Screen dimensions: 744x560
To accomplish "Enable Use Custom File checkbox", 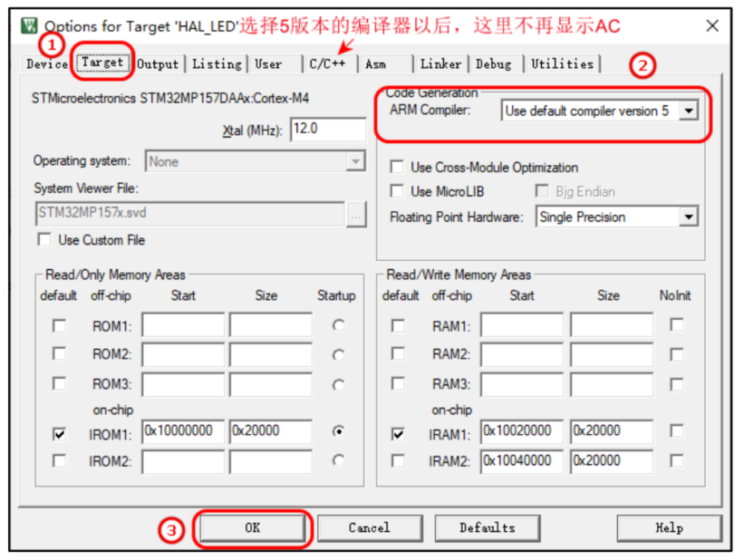I will (44, 239).
